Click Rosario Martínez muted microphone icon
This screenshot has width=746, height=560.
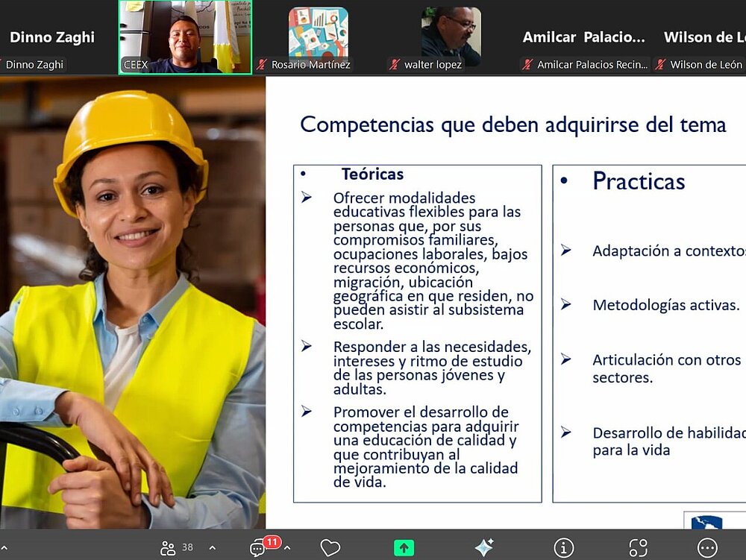point(262,65)
